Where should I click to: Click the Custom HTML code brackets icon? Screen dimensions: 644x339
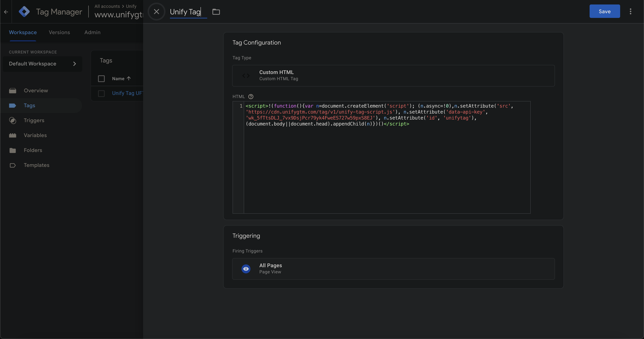(x=246, y=76)
